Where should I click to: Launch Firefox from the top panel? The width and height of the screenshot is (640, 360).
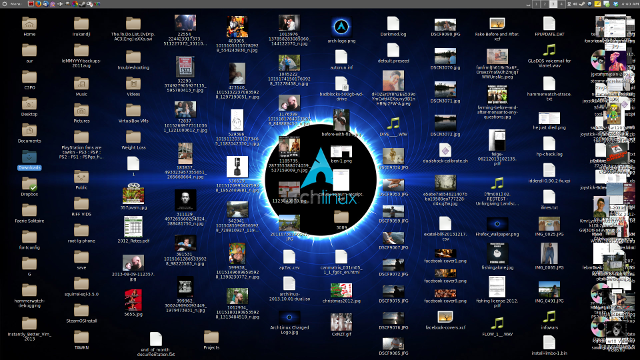(38, 4)
